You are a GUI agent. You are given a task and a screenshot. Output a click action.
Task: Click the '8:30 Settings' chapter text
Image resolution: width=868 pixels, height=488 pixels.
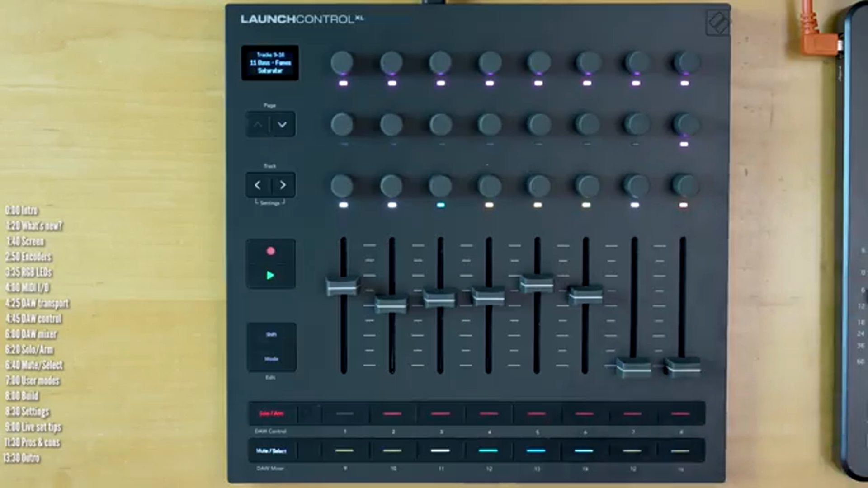coord(27,411)
